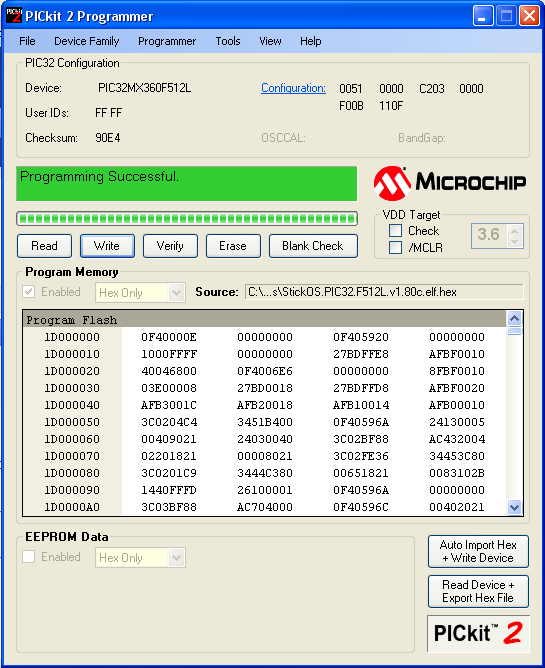This screenshot has height=668, width=545.
Task: Toggle the /MCLR checkbox
Action: pyautogui.click(x=395, y=247)
